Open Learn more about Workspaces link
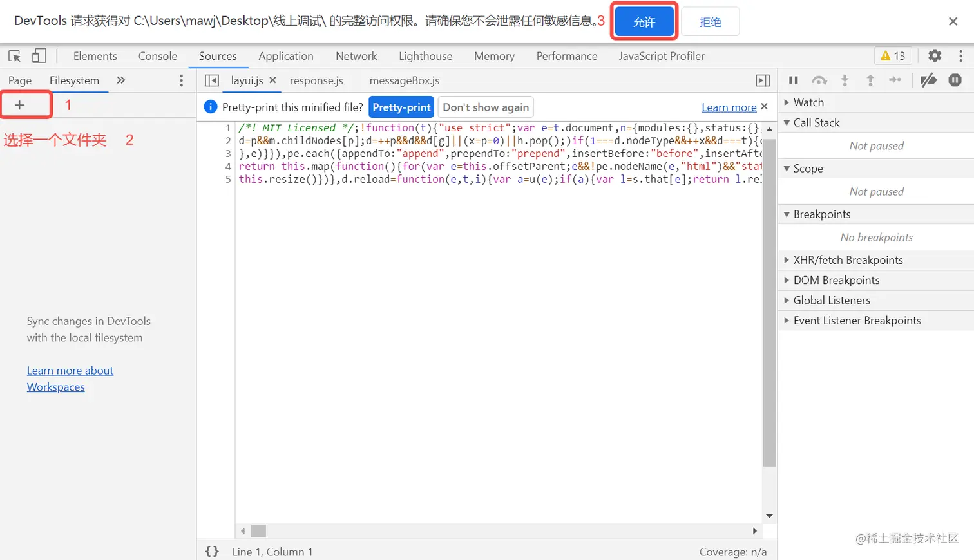This screenshot has width=974, height=560. click(70, 378)
